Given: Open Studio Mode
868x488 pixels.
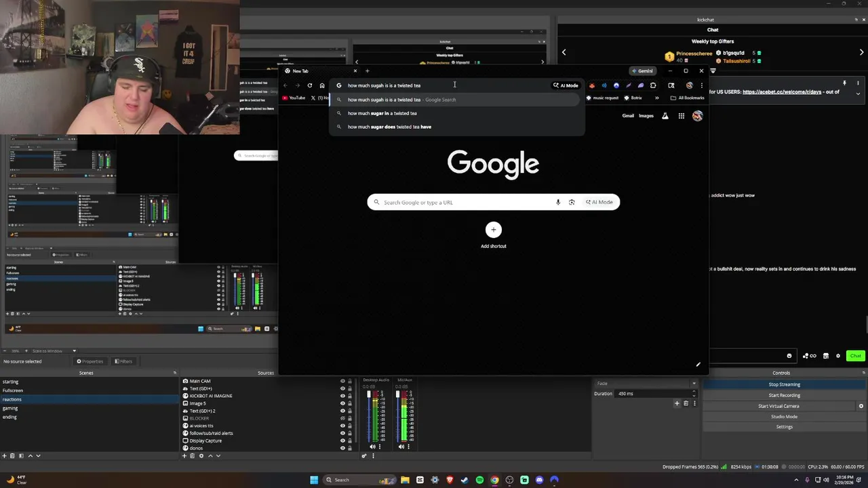Looking at the screenshot, I should click(x=785, y=416).
